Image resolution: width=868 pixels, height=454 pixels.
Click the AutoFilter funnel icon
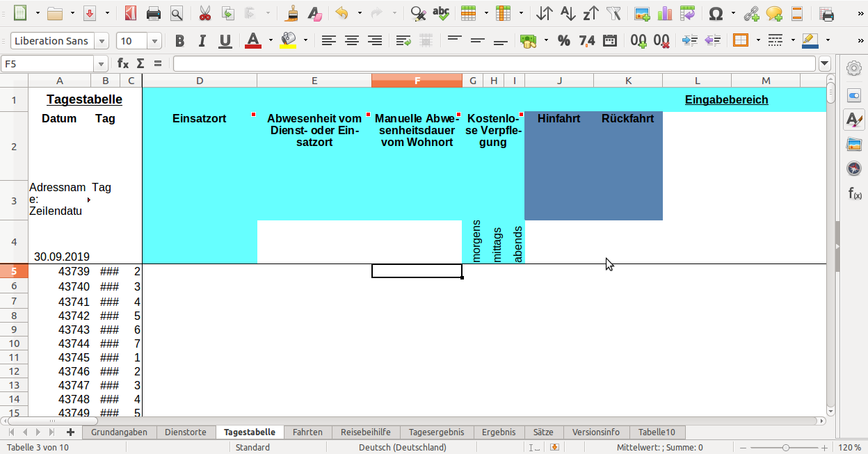click(x=613, y=13)
